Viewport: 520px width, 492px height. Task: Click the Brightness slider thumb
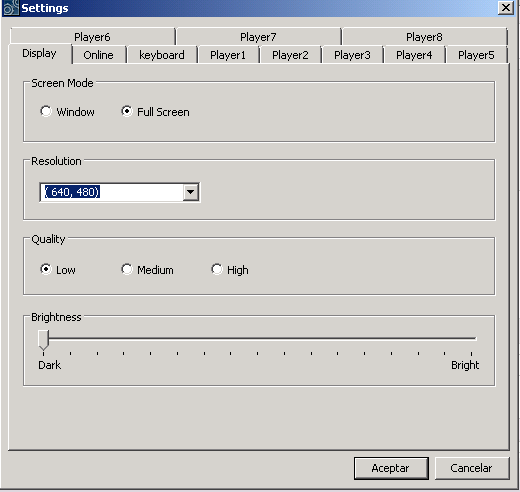(x=43, y=340)
